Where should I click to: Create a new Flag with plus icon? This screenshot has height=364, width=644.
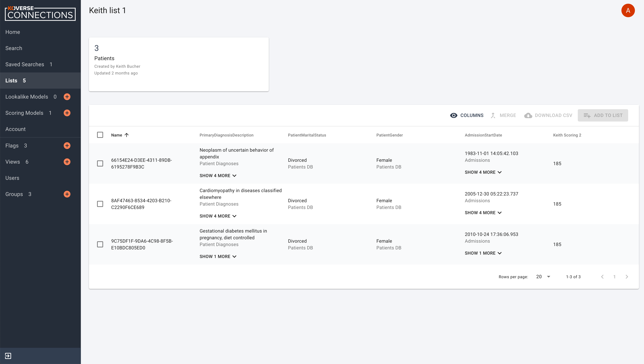click(x=67, y=145)
